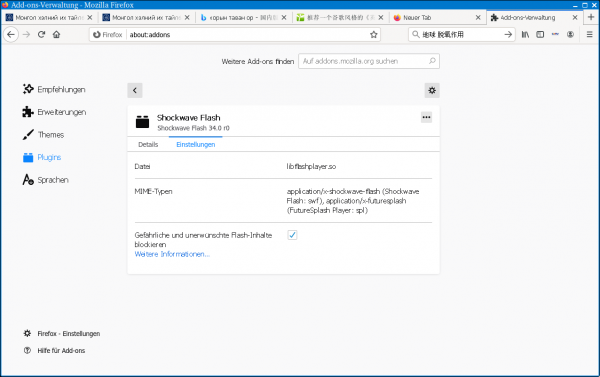Click the libflashplayer.so file name

point(311,166)
